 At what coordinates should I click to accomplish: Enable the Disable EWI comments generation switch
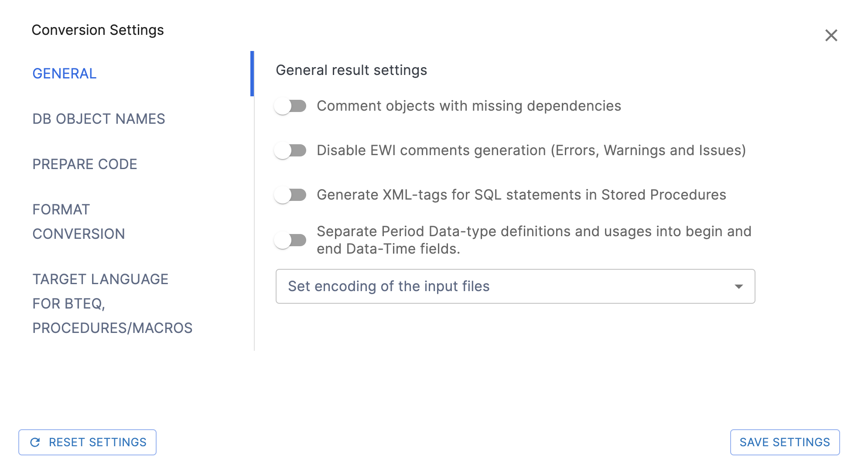click(x=290, y=150)
